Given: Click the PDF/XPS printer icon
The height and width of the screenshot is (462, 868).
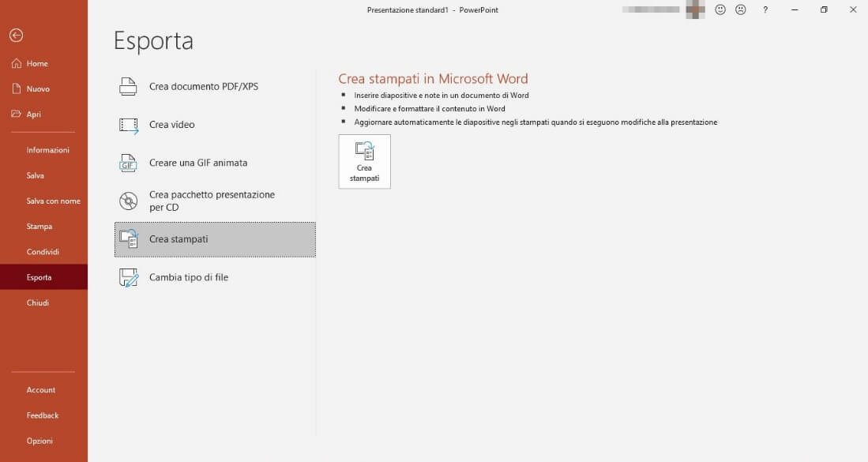Looking at the screenshot, I should tap(129, 86).
